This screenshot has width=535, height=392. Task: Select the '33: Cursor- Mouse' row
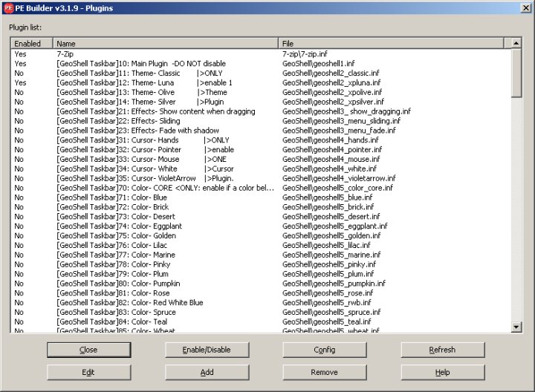pos(261,159)
